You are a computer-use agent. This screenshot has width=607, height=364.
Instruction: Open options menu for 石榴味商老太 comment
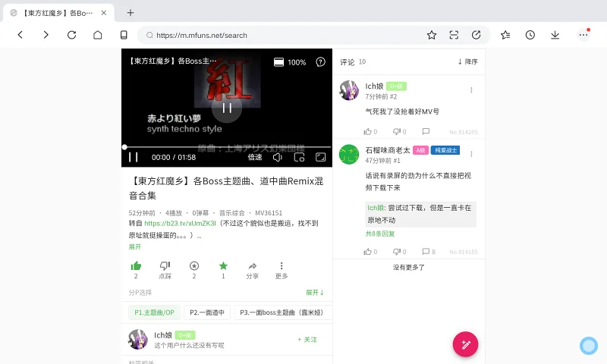pyautogui.click(x=471, y=154)
